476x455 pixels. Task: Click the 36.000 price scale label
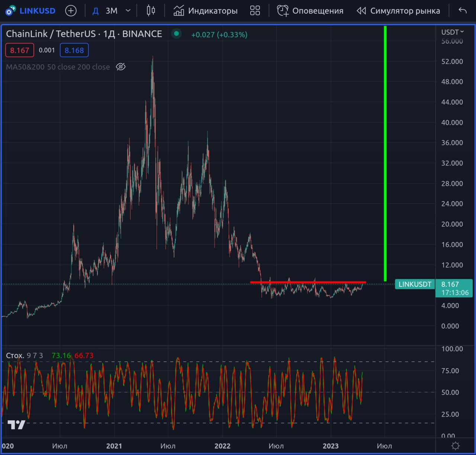tap(452, 143)
